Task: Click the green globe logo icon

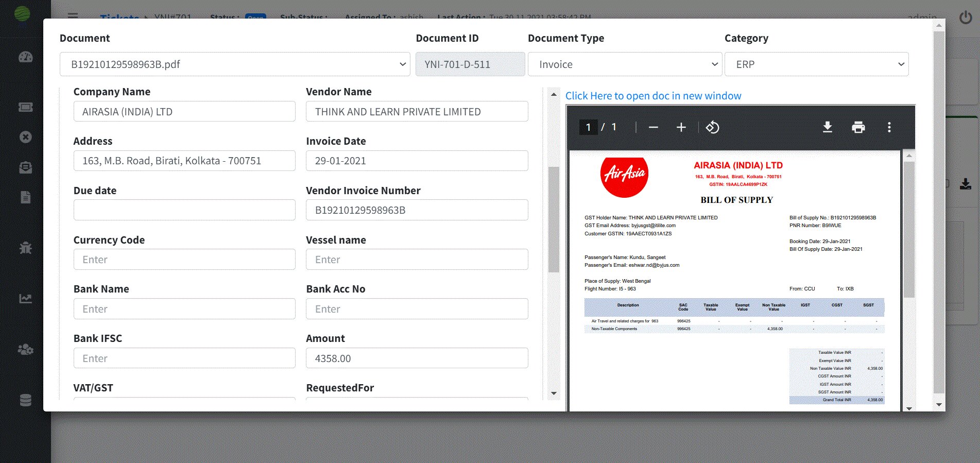Action: 22,13
